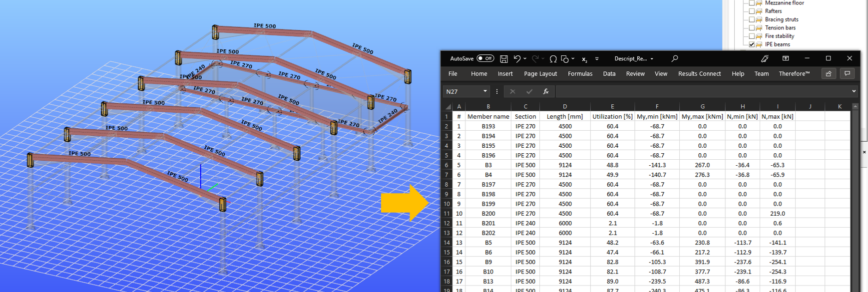Screen dimensions: 868x292
Task: Click the vertical scrollbar up arrow
Action: [x=855, y=106]
